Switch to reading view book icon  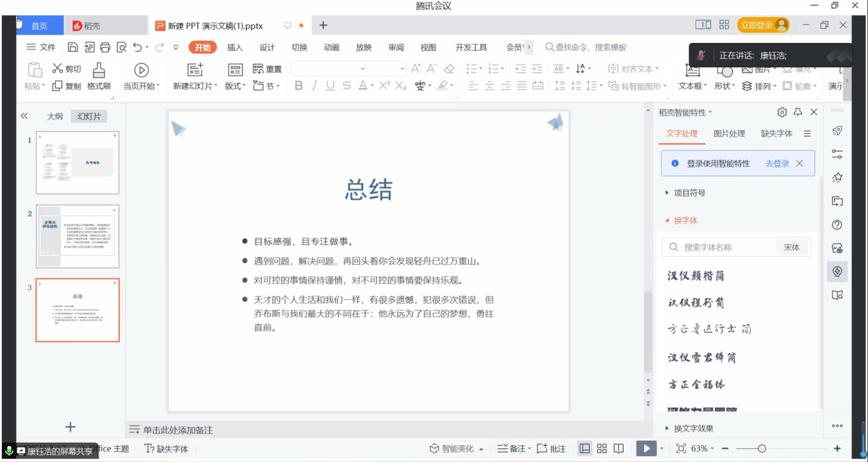pos(619,448)
